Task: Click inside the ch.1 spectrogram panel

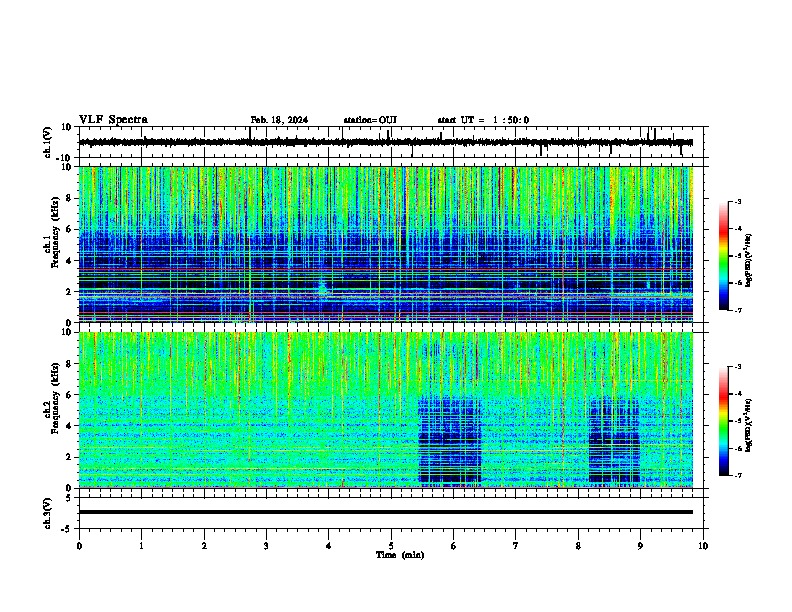Action: 386,244
